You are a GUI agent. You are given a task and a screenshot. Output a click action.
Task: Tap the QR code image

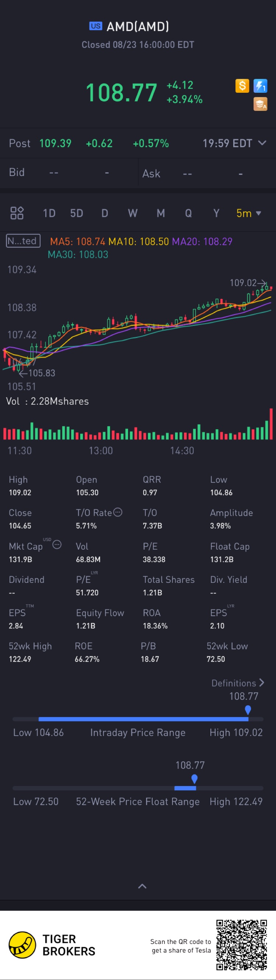tap(241, 945)
